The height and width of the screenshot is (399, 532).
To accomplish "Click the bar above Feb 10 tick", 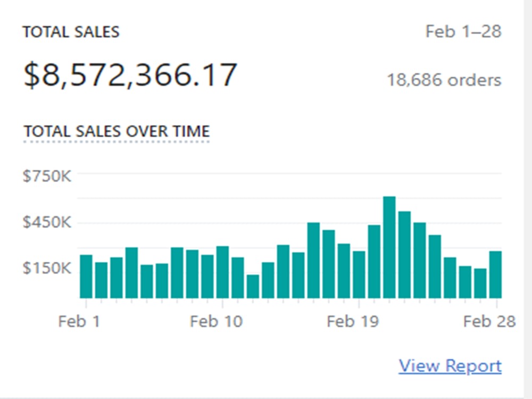I will coord(222,272).
